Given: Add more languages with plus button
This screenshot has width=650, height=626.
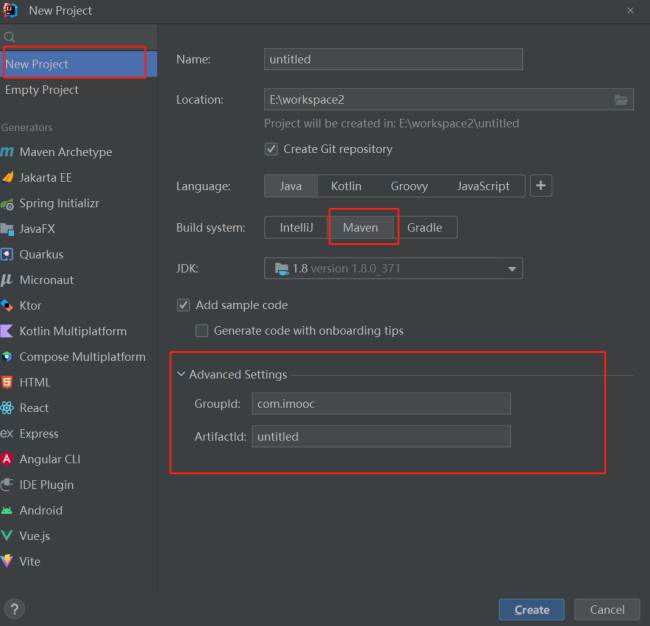Looking at the screenshot, I should coord(541,186).
